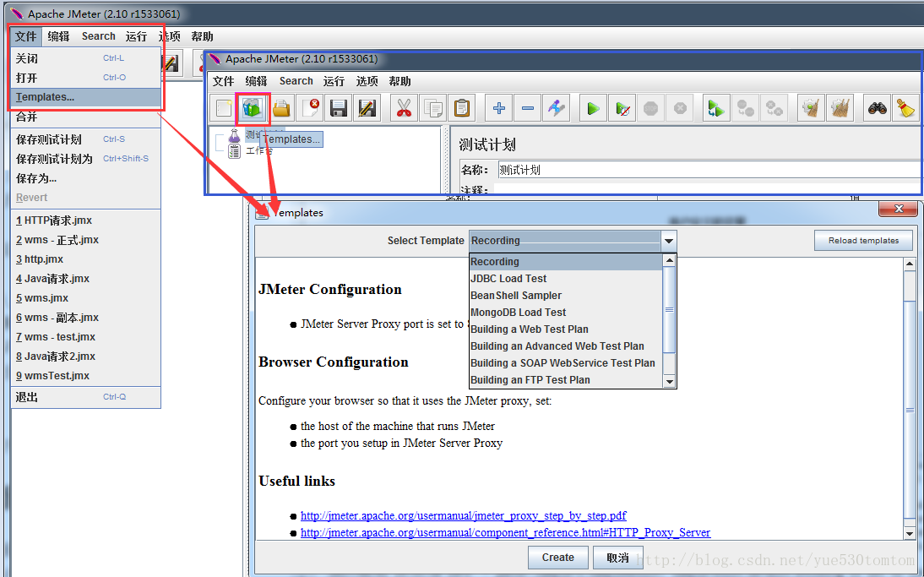
Task: Click the Clear All double-broom icon
Action: (x=840, y=108)
